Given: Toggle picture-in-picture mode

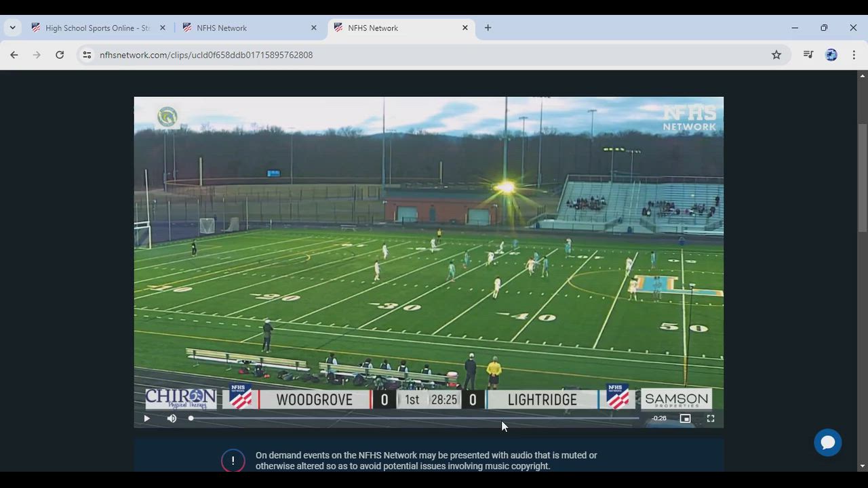Looking at the screenshot, I should (x=685, y=419).
